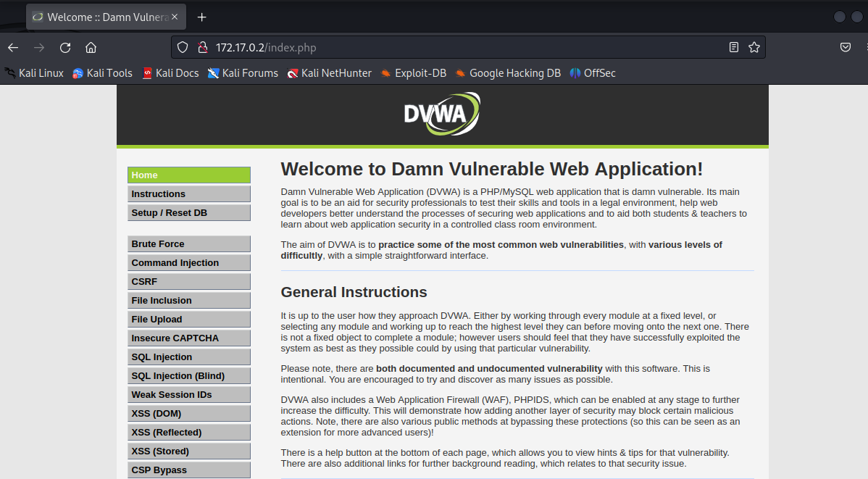Open the Command Injection module
Viewport: 868px width, 479px height.
(x=189, y=262)
